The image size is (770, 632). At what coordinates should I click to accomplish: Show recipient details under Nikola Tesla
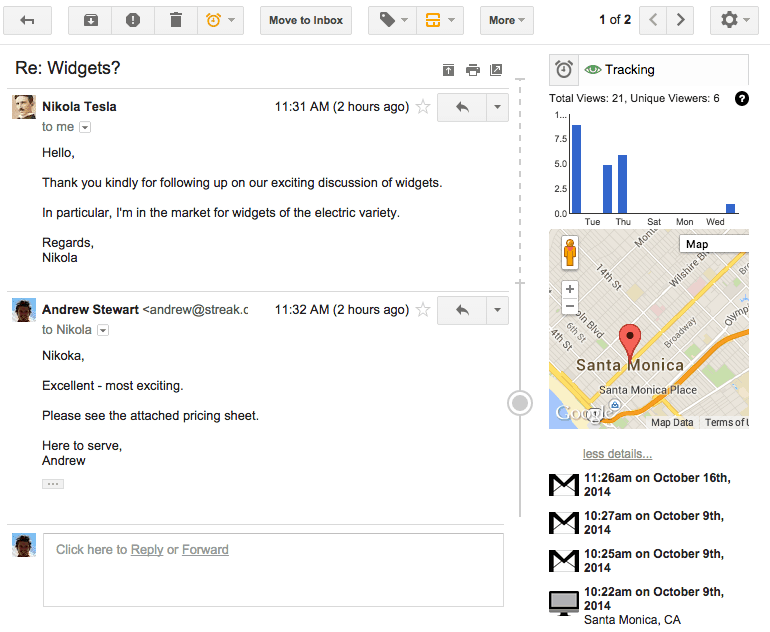(x=85, y=128)
